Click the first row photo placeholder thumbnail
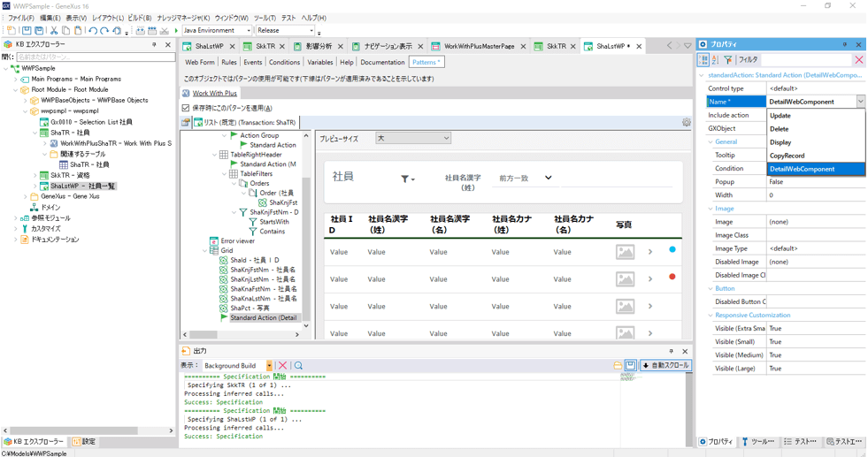This screenshot has width=868, height=457. (625, 252)
